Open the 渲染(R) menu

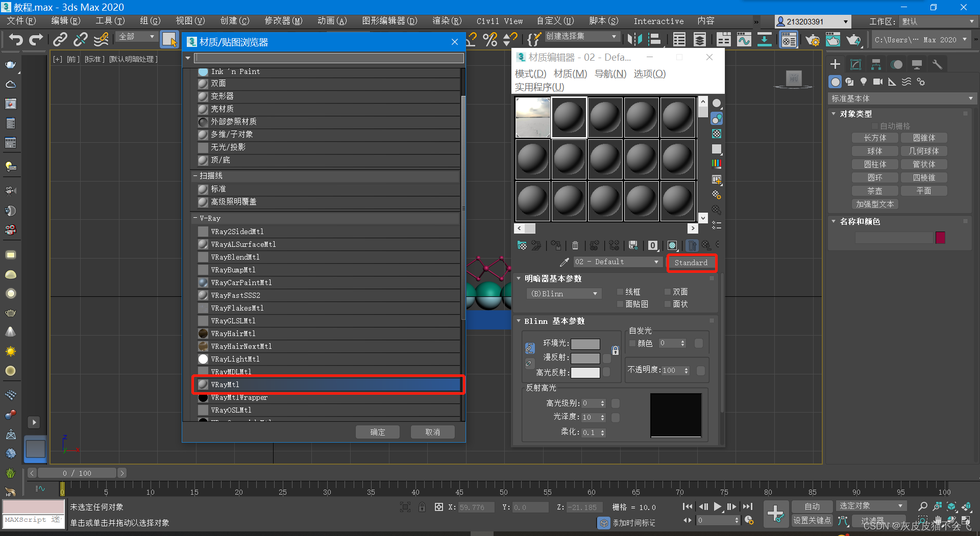447,21
